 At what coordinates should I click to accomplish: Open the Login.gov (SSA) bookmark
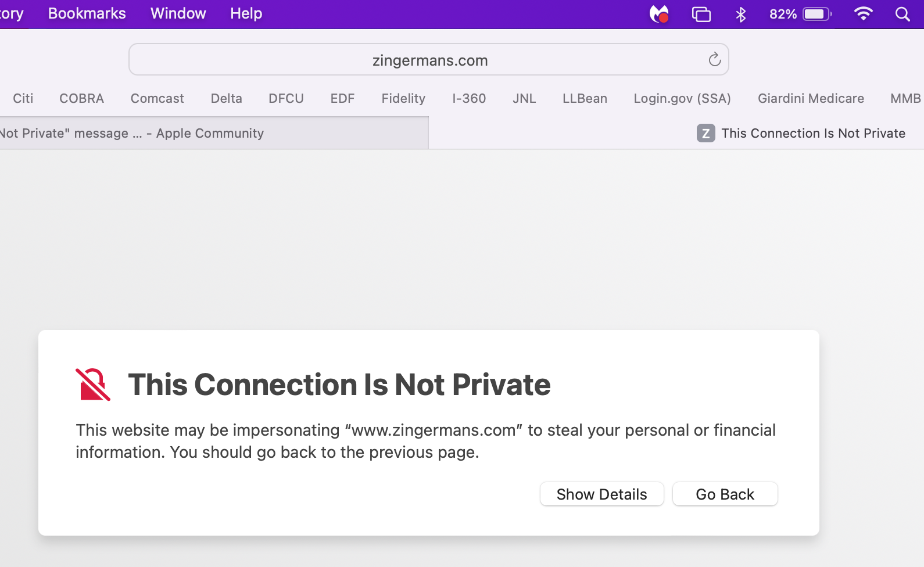click(682, 98)
